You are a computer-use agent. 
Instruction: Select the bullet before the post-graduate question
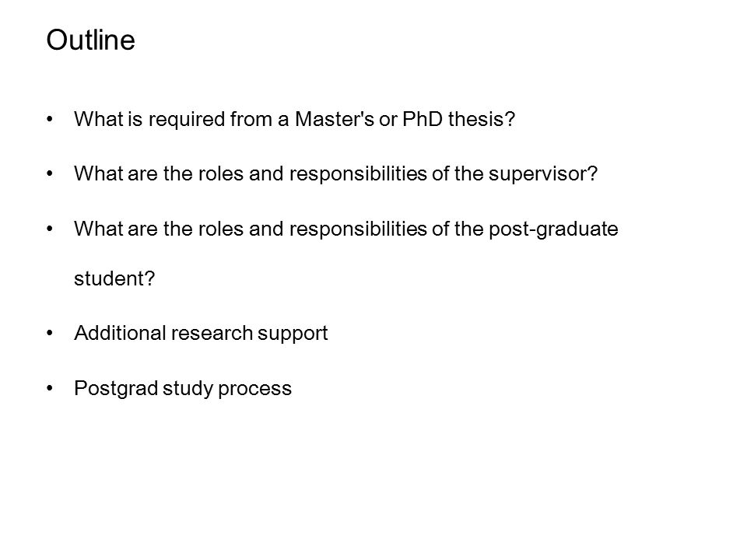[x=50, y=229]
